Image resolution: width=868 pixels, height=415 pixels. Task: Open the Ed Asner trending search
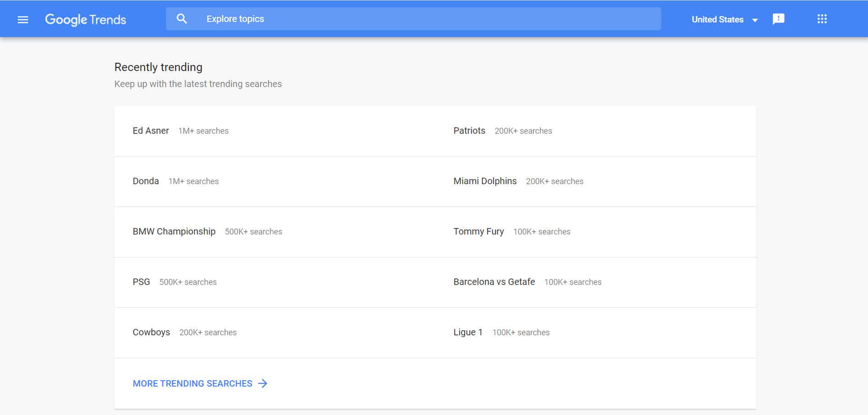pos(151,131)
